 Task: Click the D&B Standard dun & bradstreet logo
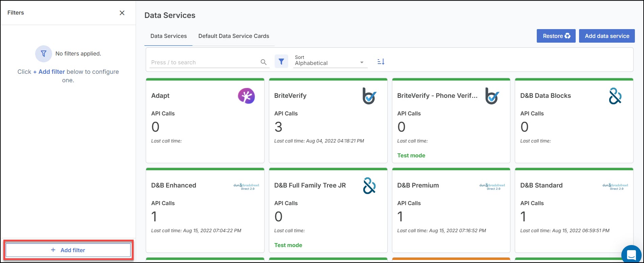click(x=615, y=187)
